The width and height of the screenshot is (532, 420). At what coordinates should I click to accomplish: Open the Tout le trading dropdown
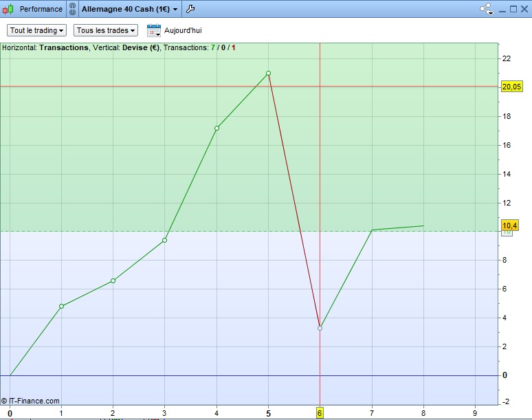(36, 30)
